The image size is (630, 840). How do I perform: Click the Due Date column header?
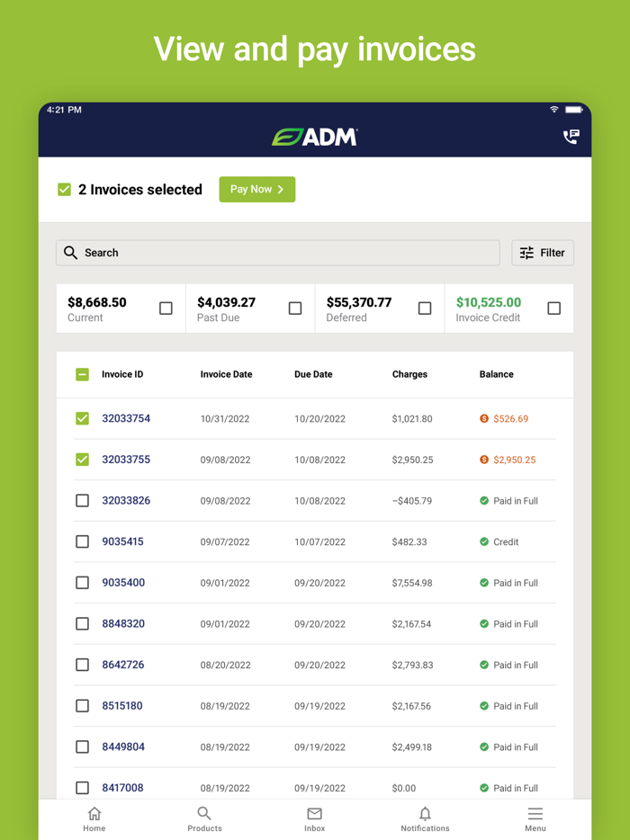[313, 374]
